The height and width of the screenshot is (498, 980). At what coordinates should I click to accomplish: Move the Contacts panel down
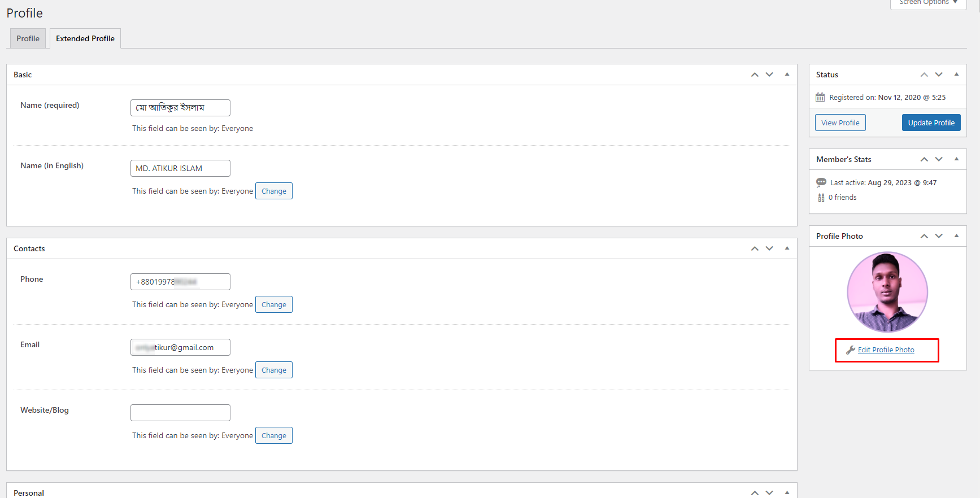point(769,248)
